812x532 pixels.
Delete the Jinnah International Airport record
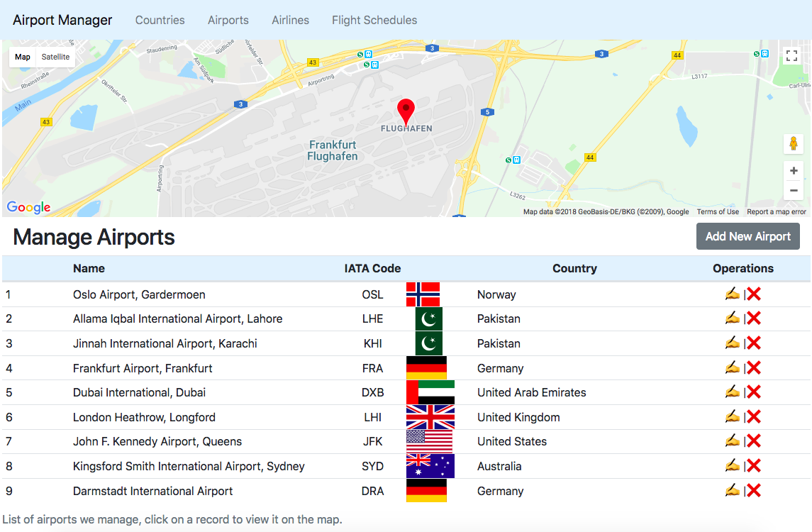753,343
